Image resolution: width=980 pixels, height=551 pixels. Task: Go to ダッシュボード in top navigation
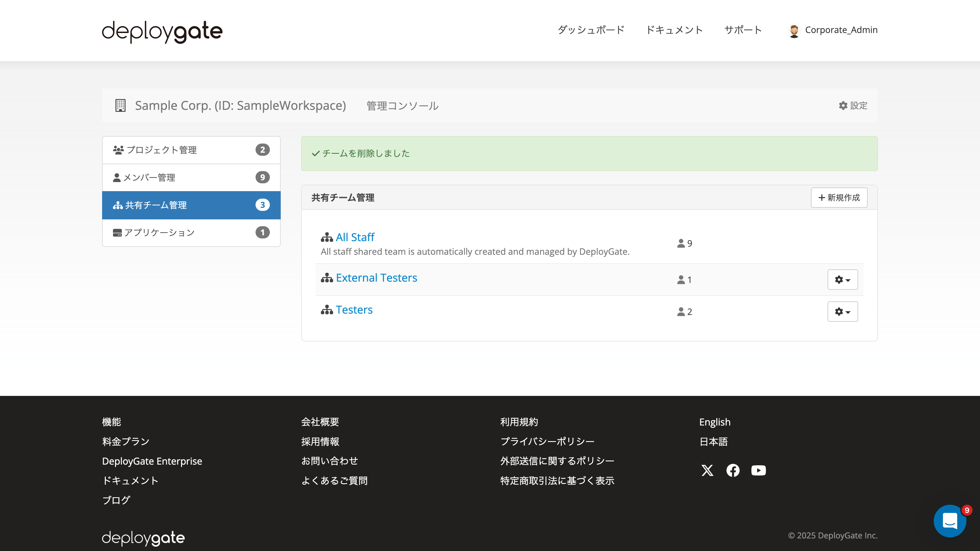[591, 30]
